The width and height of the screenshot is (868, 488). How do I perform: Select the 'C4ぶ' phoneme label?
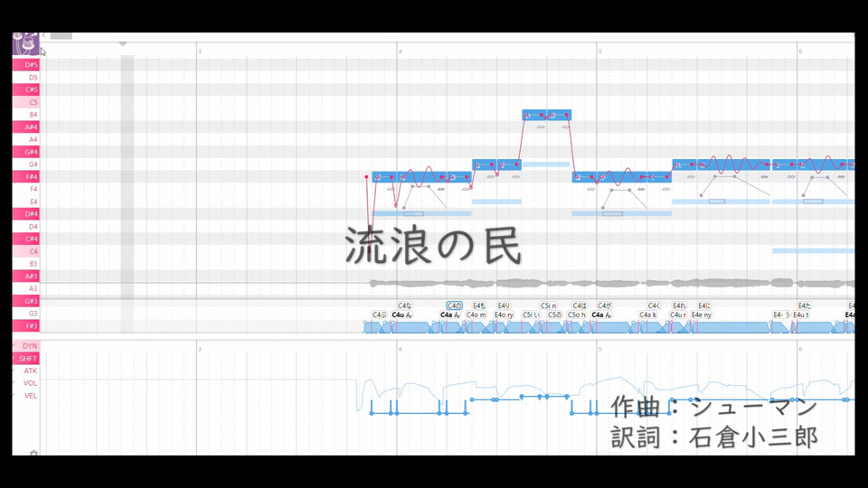pos(379,314)
